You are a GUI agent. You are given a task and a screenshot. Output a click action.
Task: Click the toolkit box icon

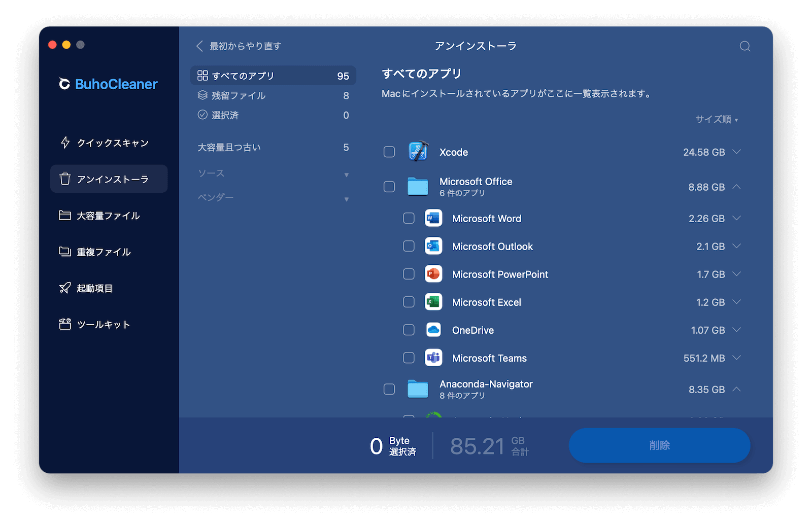tap(65, 324)
